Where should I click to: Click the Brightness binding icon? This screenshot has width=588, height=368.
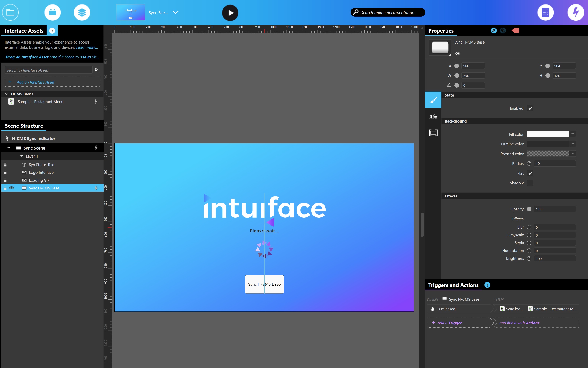[529, 258]
